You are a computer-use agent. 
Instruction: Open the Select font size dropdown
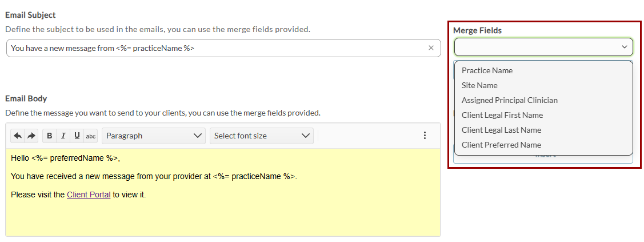(x=262, y=136)
